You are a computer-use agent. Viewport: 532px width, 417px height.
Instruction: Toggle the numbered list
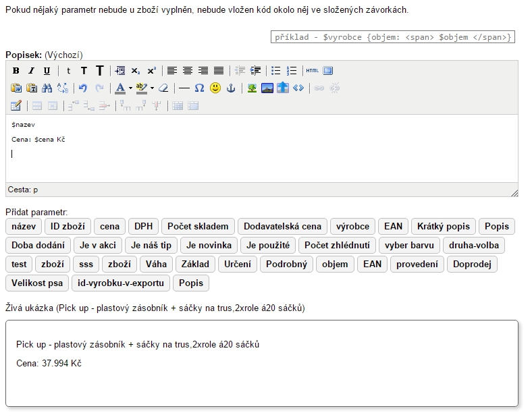point(292,71)
